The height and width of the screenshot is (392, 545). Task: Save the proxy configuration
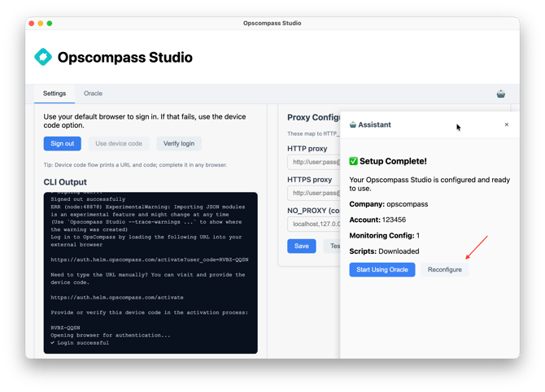coord(301,246)
